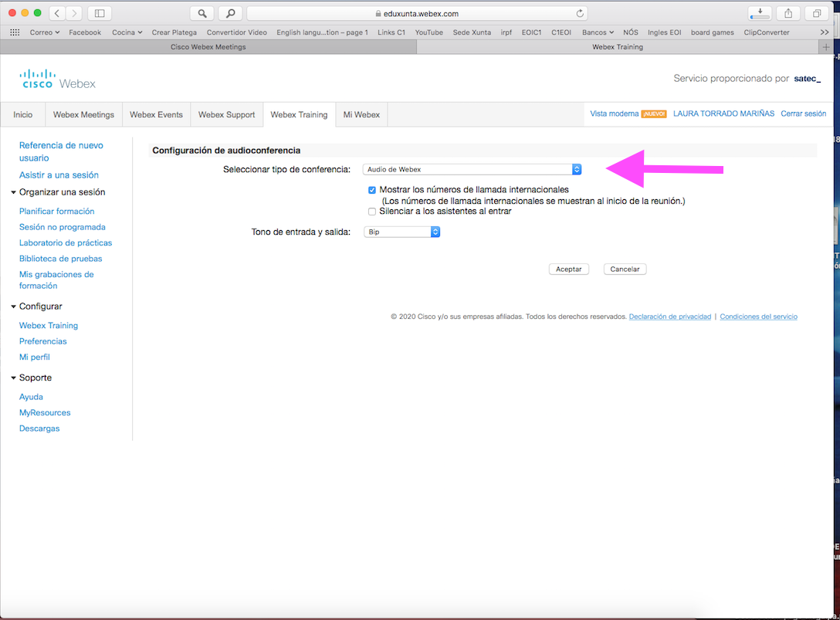The width and height of the screenshot is (840, 620).
Task: Collapse the Organizar una sesión section
Action: 13,192
